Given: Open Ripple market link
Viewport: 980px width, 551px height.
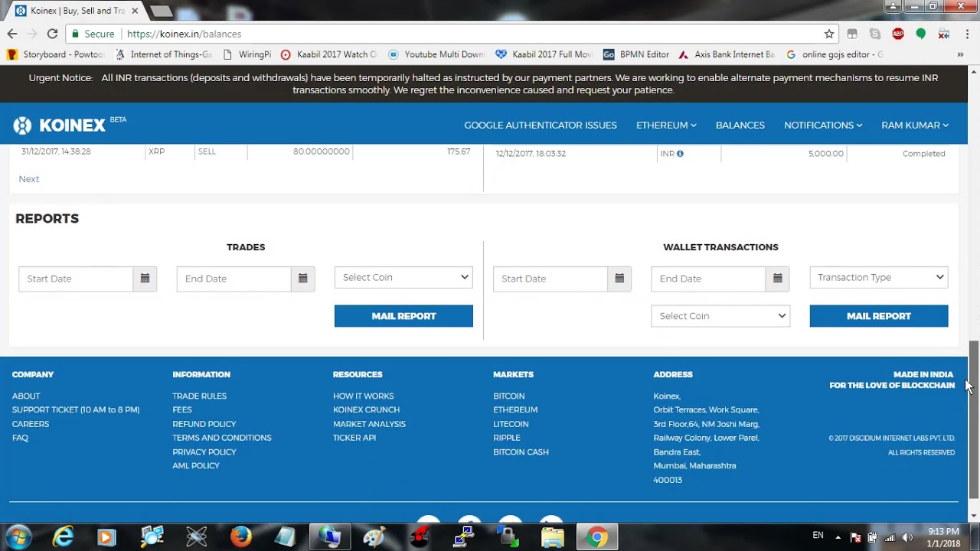Looking at the screenshot, I should tap(507, 438).
